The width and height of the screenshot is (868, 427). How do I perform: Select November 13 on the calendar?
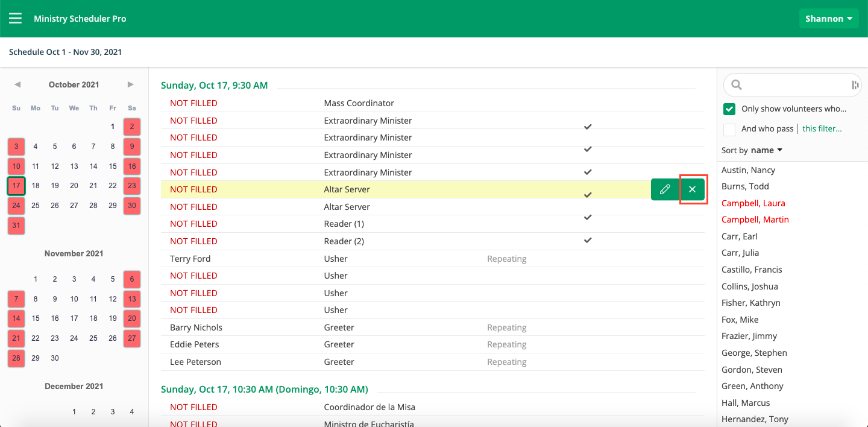132,299
